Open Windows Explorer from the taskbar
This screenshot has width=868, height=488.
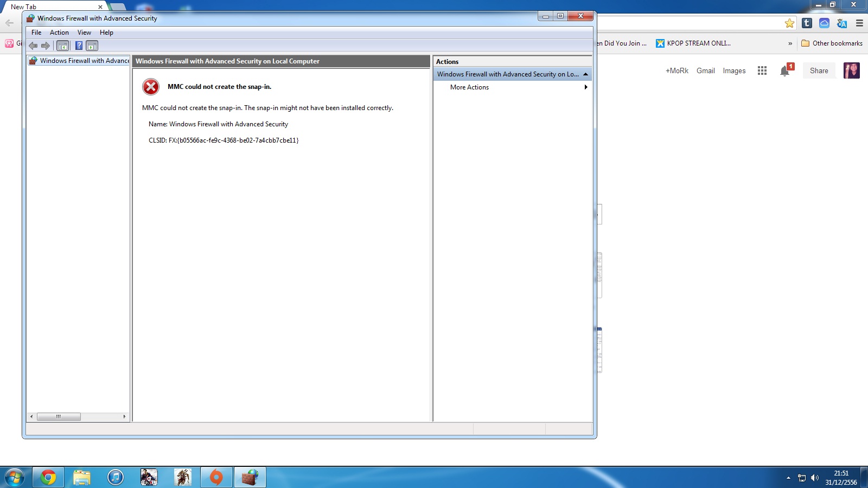pos(82,478)
